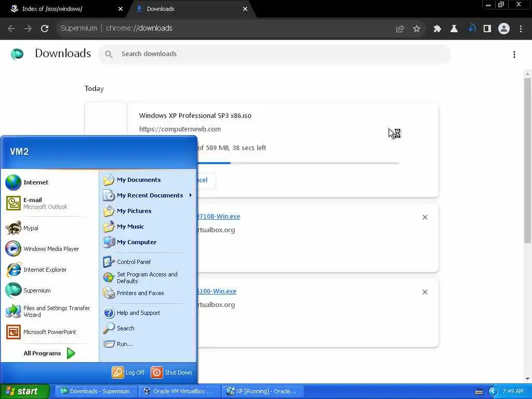Click the 7:49 AM taskbar clock
The width and height of the screenshot is (532, 399).
coord(513,391)
